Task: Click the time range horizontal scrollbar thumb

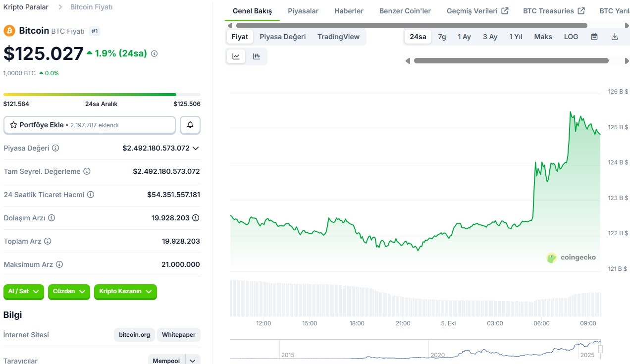Action: pyautogui.click(x=511, y=61)
